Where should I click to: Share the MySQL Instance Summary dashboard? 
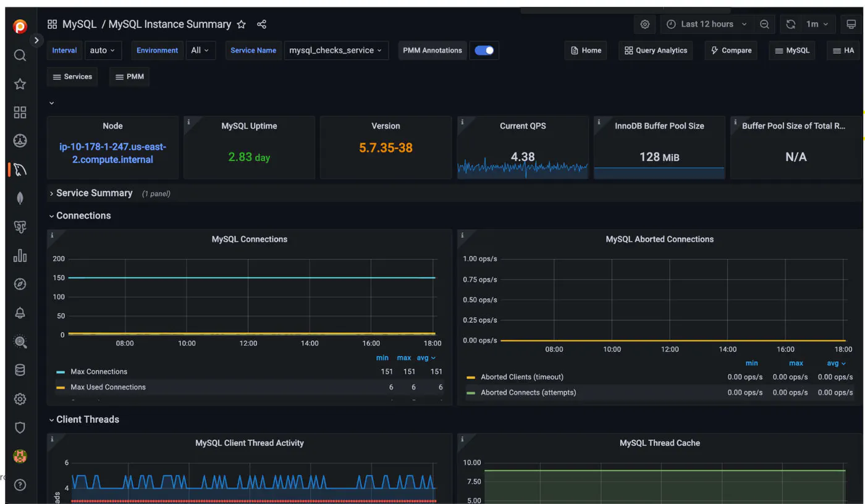(261, 25)
